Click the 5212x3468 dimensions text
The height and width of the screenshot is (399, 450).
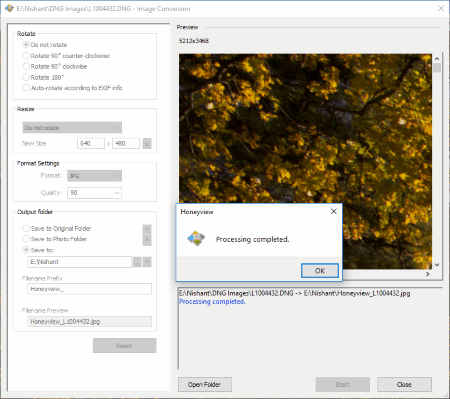click(x=194, y=41)
